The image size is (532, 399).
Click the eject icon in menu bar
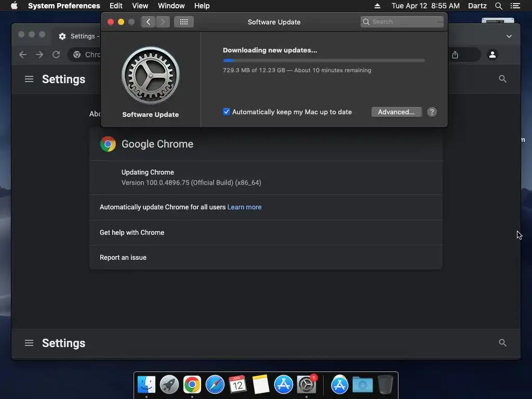click(377, 6)
